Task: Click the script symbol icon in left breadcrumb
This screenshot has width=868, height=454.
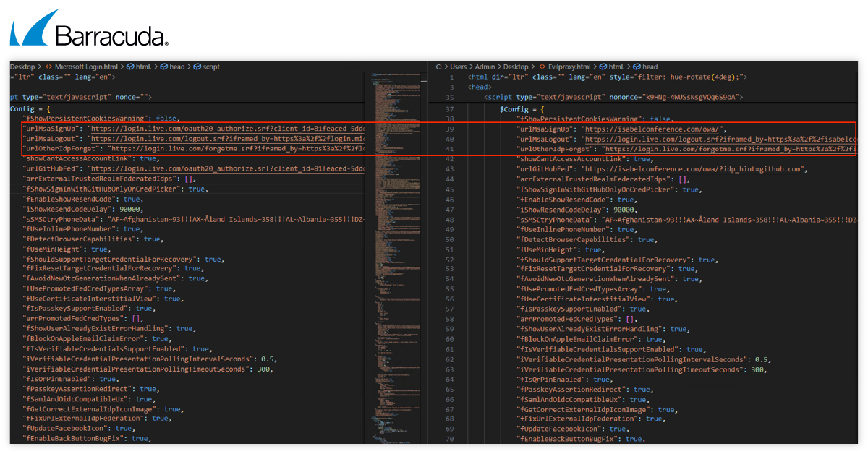Action: pyautogui.click(x=197, y=67)
